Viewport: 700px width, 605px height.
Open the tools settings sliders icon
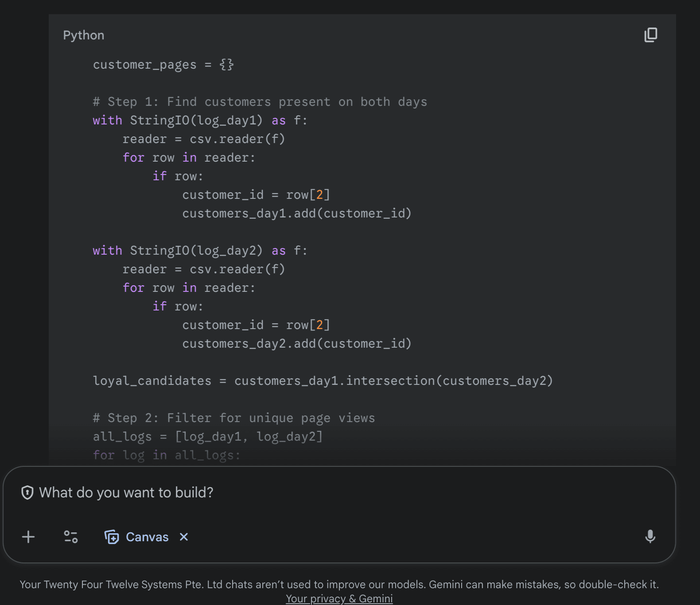[x=71, y=537]
